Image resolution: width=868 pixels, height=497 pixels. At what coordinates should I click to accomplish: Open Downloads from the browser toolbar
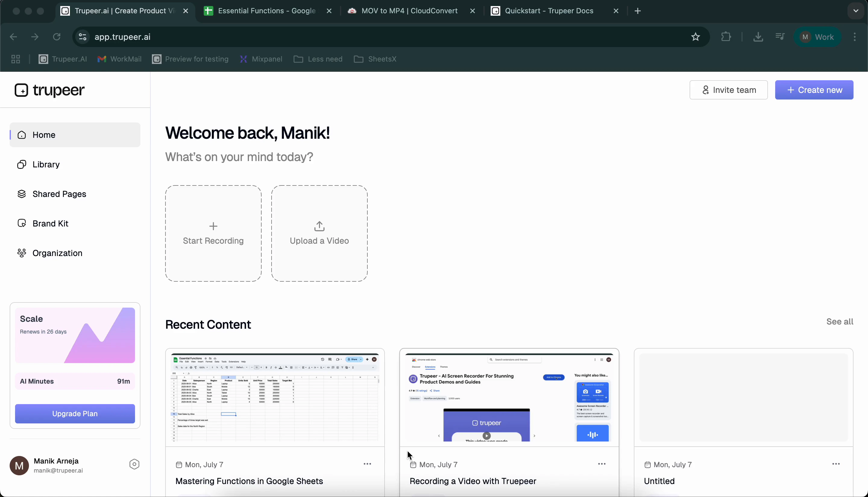pos(758,37)
